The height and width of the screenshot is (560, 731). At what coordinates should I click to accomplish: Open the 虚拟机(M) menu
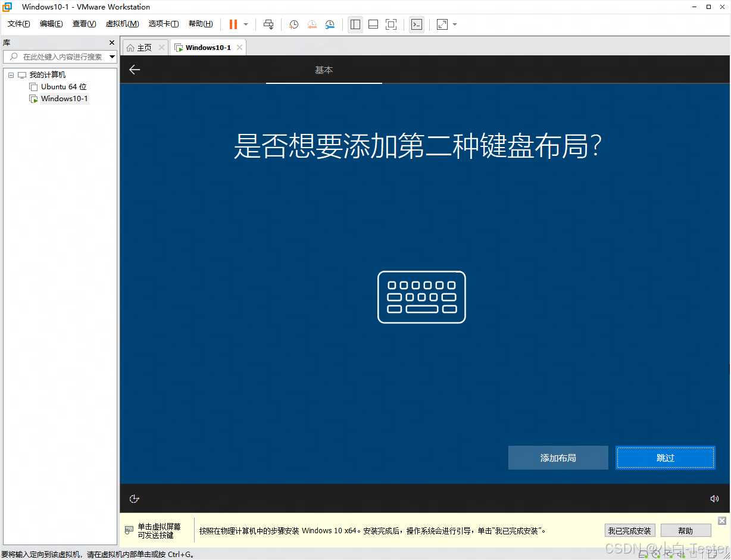click(122, 24)
